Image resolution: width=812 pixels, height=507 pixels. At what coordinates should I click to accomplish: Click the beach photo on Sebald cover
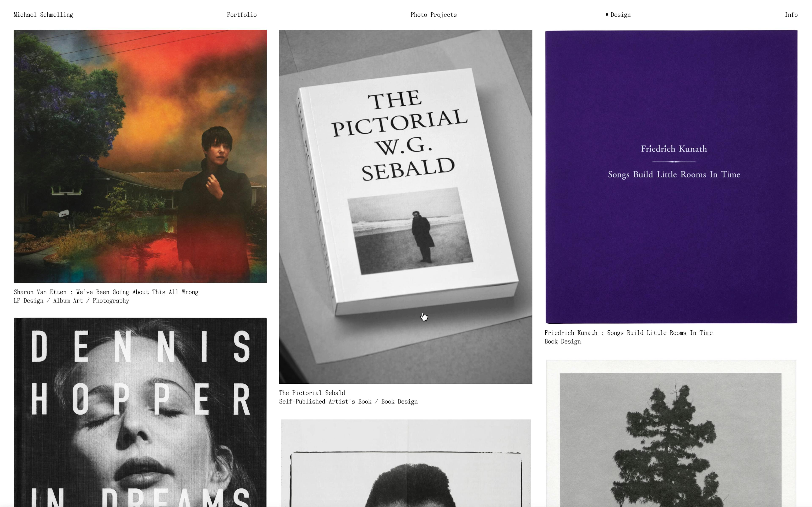(410, 231)
